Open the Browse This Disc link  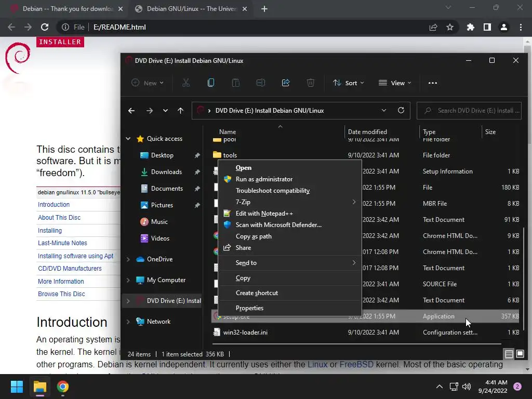(61, 294)
